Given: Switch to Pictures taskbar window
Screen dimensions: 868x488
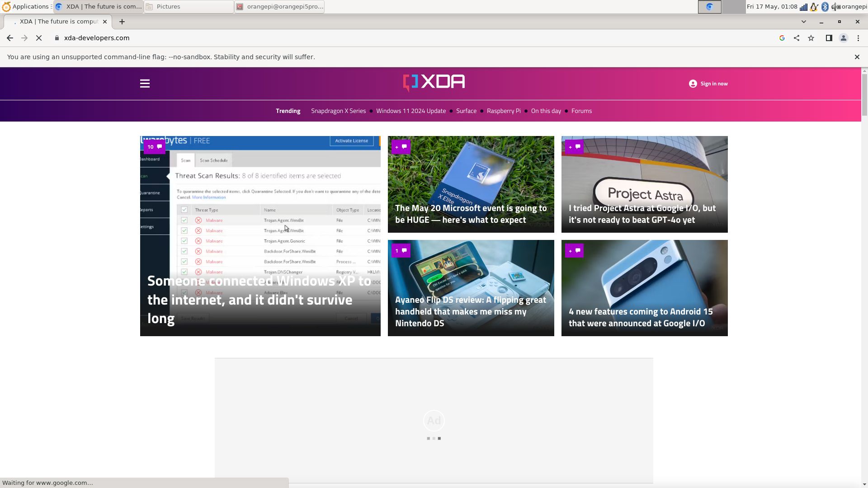Looking at the screenshot, I should point(189,6).
